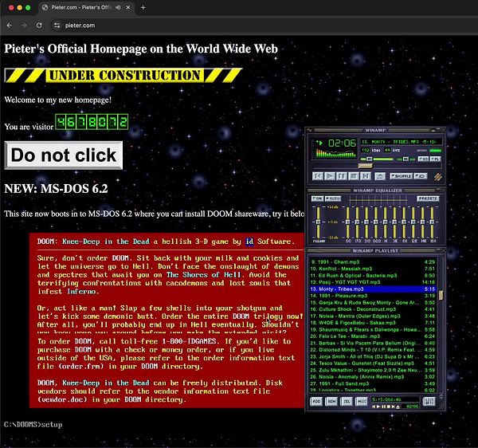Toggle the EQ window button

click(x=423, y=159)
